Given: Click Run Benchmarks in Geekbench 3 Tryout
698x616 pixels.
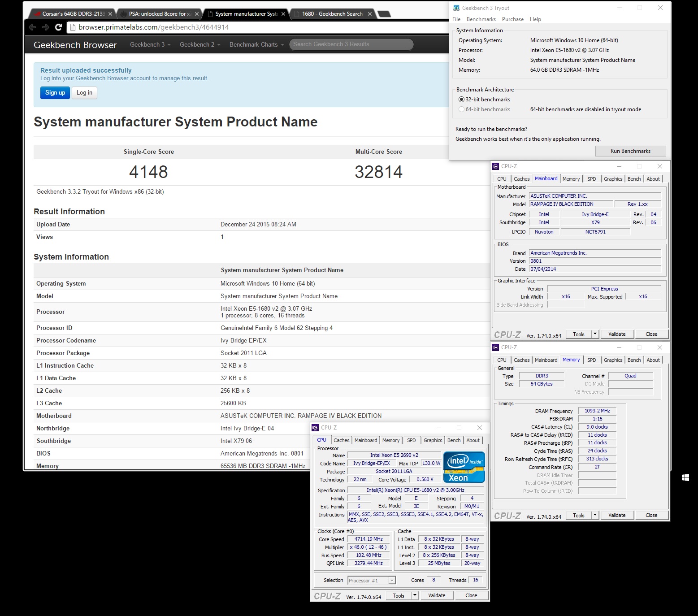Looking at the screenshot, I should click(630, 151).
